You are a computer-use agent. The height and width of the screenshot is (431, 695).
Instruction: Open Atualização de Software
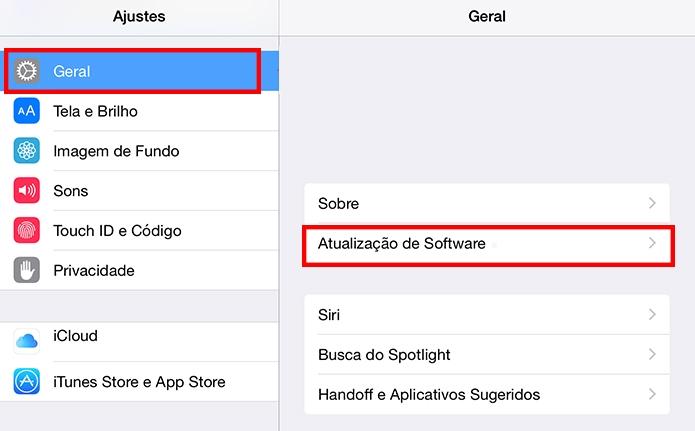(487, 243)
